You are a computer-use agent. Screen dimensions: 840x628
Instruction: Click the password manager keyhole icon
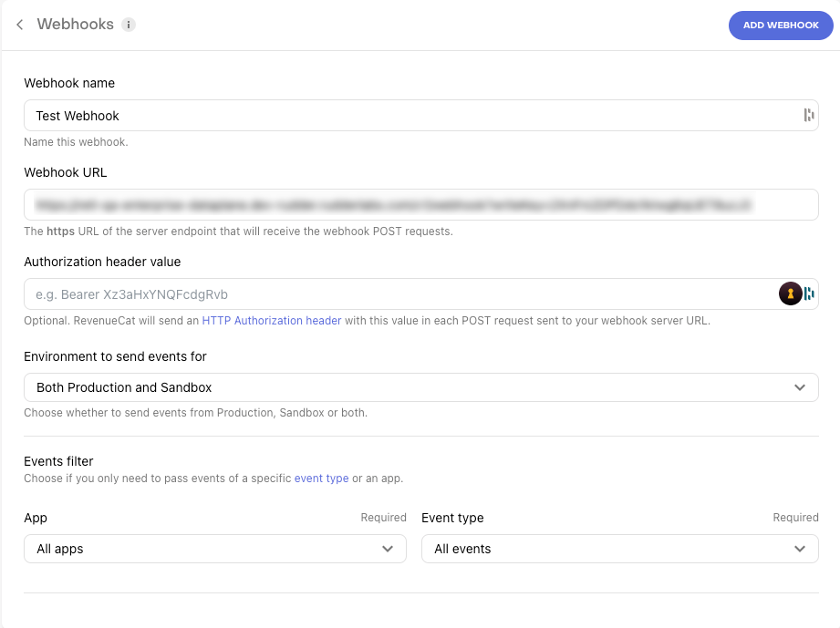tap(790, 293)
